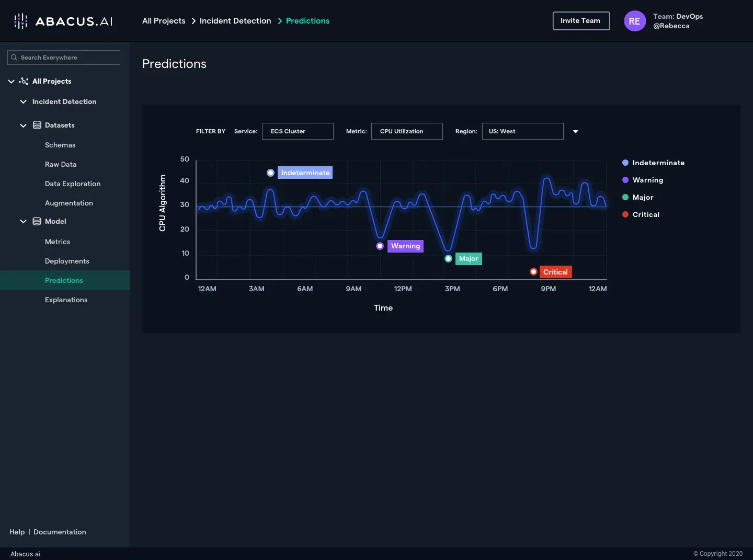This screenshot has height=560, width=753.
Task: Click the Model database icon
Action: coord(37,221)
